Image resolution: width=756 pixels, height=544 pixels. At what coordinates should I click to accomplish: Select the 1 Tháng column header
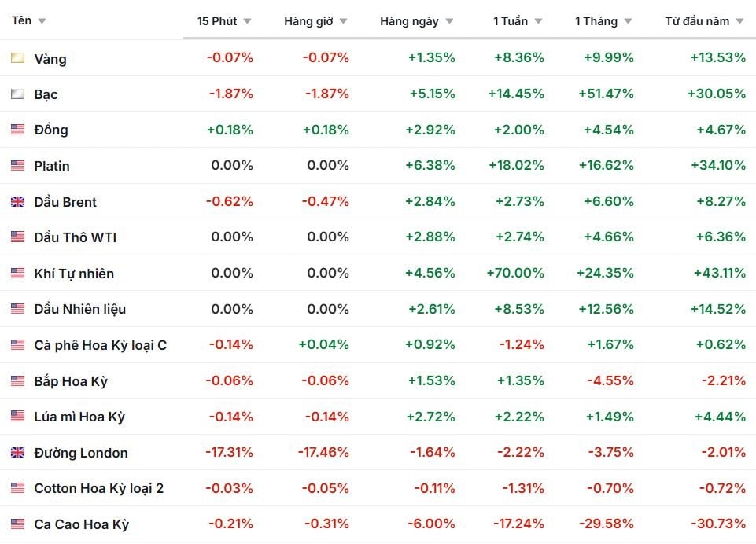tap(596, 21)
